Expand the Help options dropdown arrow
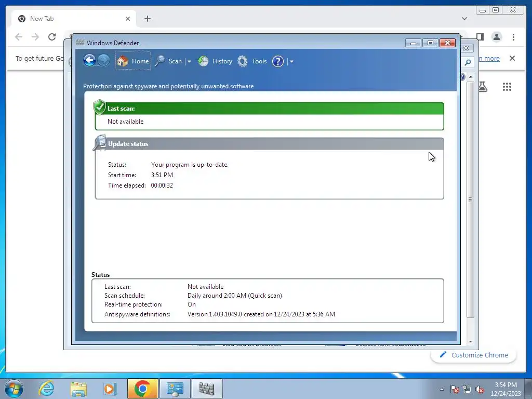 click(291, 61)
